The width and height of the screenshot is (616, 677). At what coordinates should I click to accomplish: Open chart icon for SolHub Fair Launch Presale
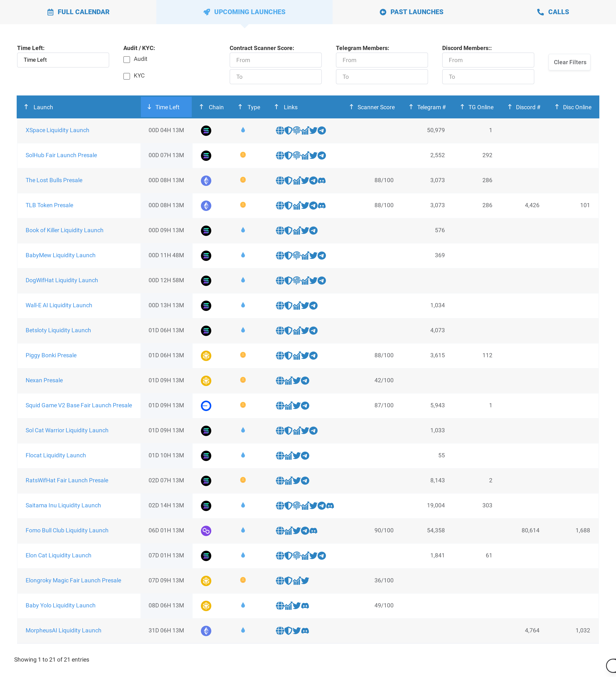point(305,155)
